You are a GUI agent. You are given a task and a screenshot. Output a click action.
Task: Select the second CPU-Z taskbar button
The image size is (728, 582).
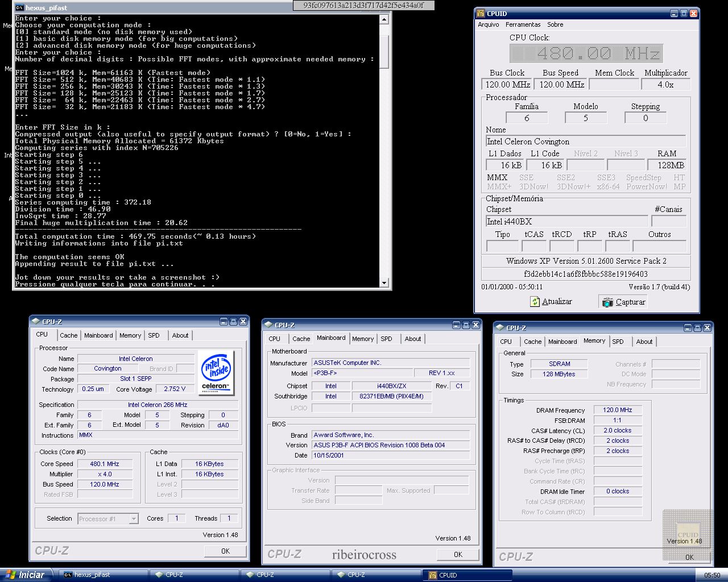pyautogui.click(x=286, y=575)
